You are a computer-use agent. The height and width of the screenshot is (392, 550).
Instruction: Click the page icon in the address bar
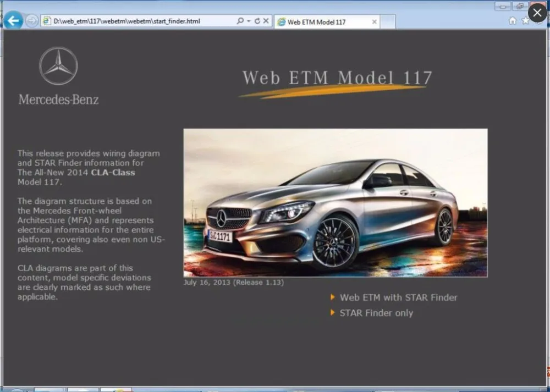click(x=46, y=21)
